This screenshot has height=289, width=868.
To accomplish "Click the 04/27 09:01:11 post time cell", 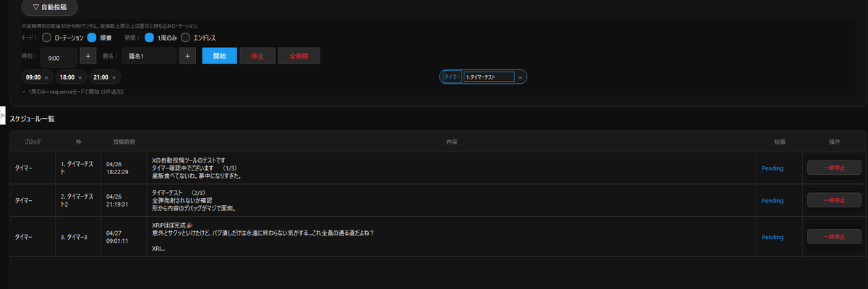I will (124, 237).
